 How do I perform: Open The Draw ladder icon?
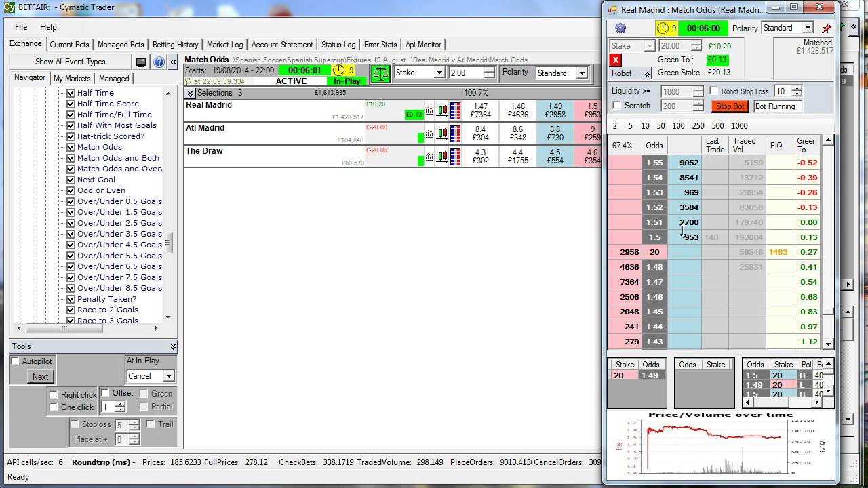click(455, 157)
